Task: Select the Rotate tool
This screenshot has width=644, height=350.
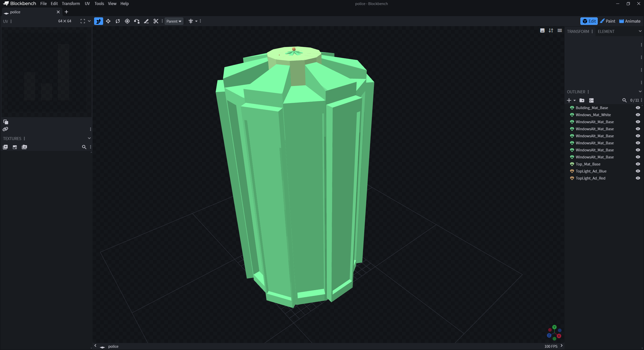Action: [118, 21]
